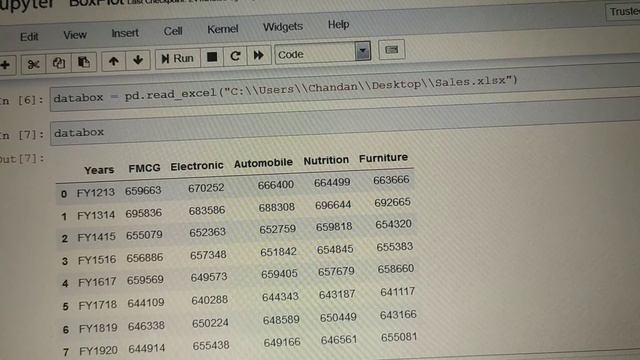The width and height of the screenshot is (640, 360).
Task: Click Automobile value 688308
Action: point(276,207)
